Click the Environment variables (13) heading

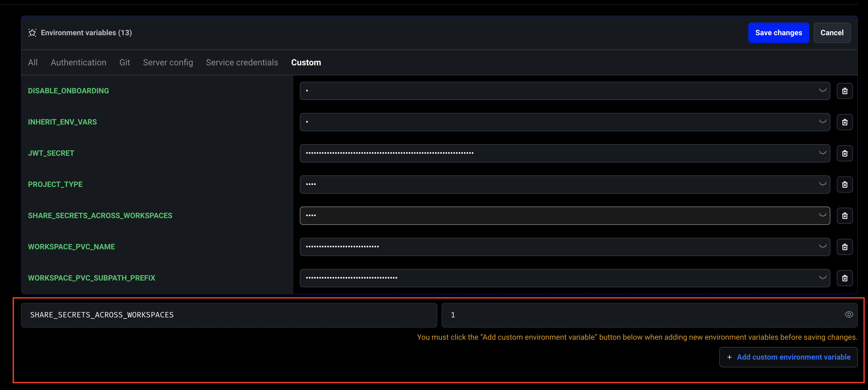click(86, 33)
